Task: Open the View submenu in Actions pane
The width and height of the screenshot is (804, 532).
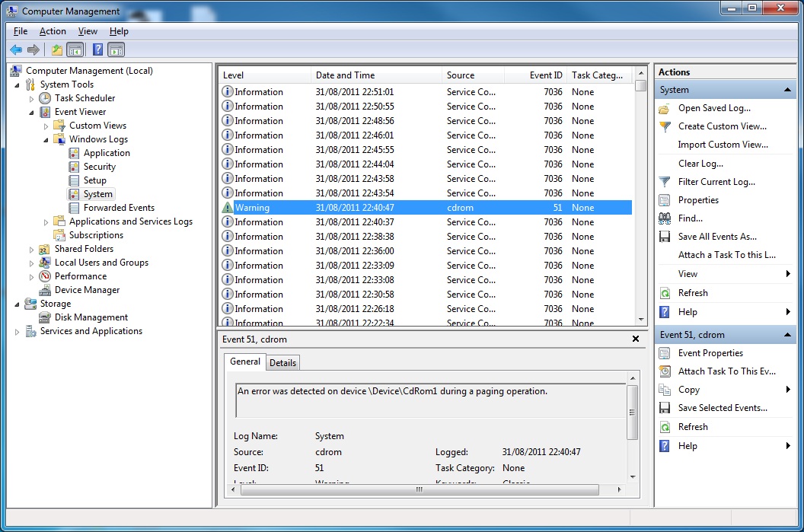Action: click(x=688, y=273)
